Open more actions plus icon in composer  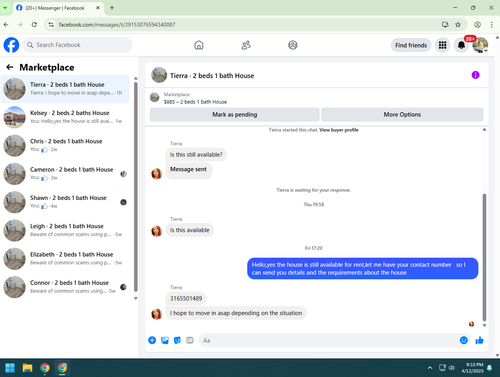tap(152, 340)
